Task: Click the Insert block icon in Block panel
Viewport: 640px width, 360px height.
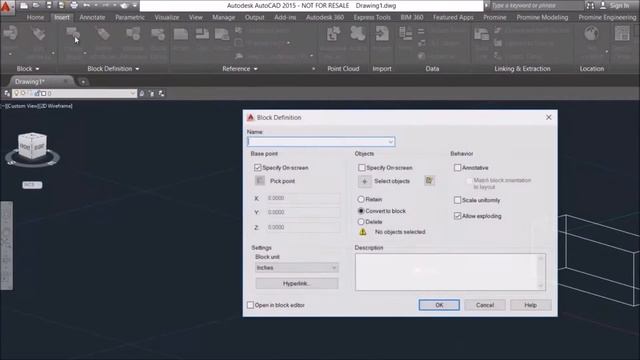Action: coord(11,34)
